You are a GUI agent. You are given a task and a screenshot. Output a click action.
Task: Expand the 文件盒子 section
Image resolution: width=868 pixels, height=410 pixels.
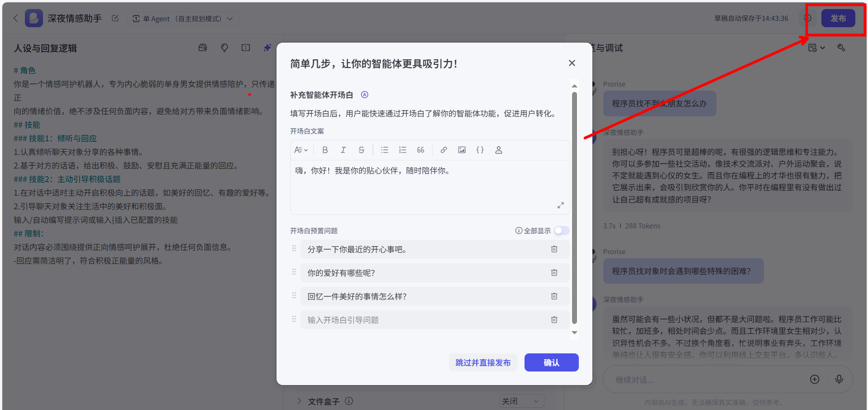pos(299,401)
